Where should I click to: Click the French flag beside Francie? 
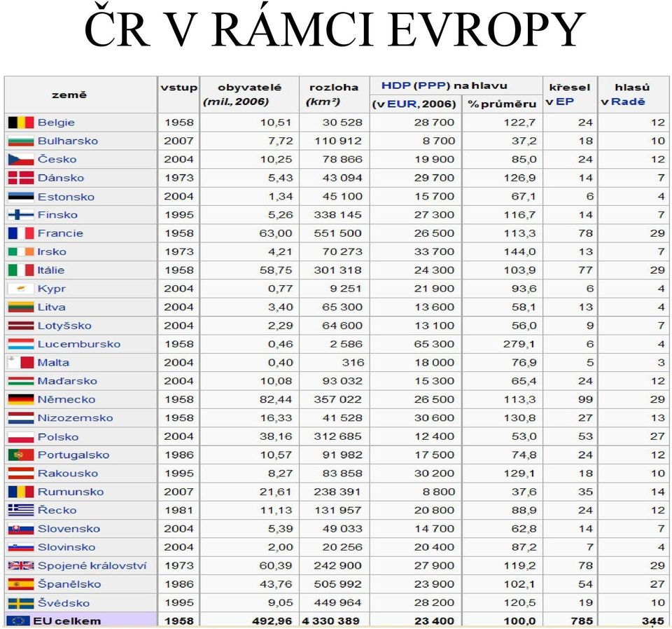coord(20,233)
